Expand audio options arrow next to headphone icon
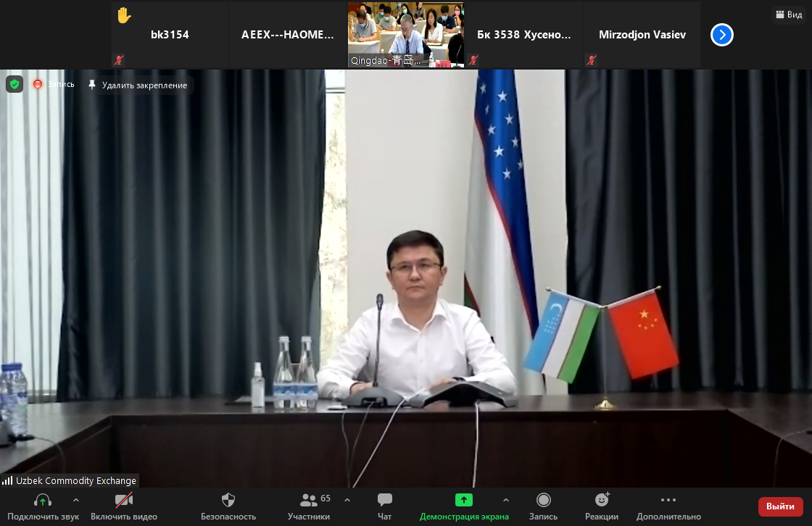Screen dimensions: 812x526 pos(75,500)
